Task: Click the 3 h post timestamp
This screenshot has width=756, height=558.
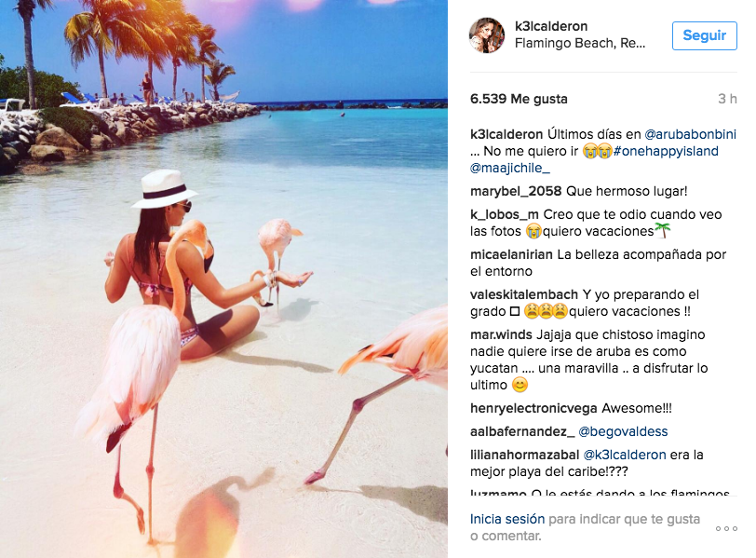Action: (727, 99)
